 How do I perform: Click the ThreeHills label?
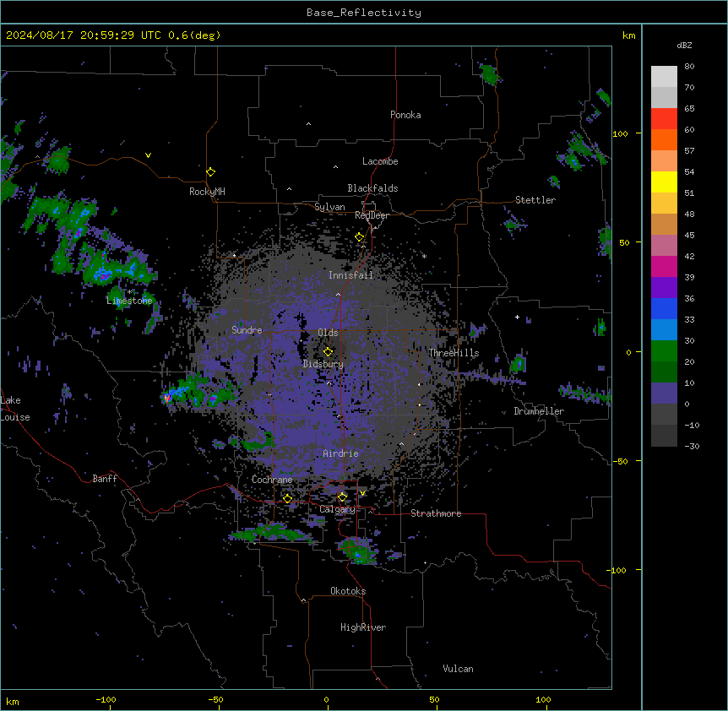coord(454,353)
